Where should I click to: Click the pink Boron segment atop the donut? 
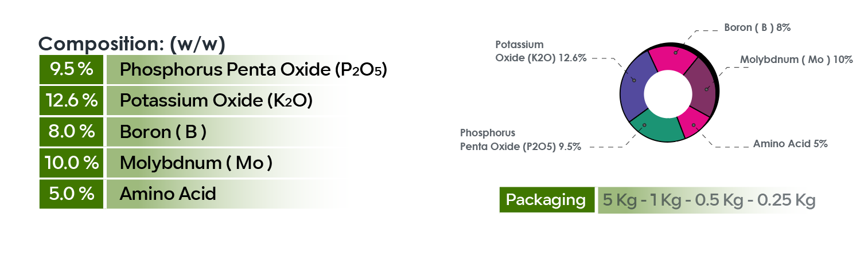pos(672,57)
